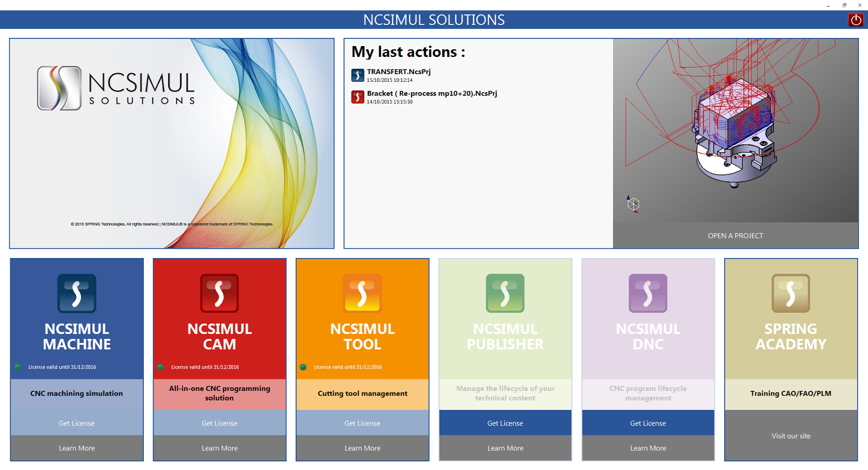Click Get License under NCSIMUL CAM
The image size is (868, 470).
pos(220,423)
